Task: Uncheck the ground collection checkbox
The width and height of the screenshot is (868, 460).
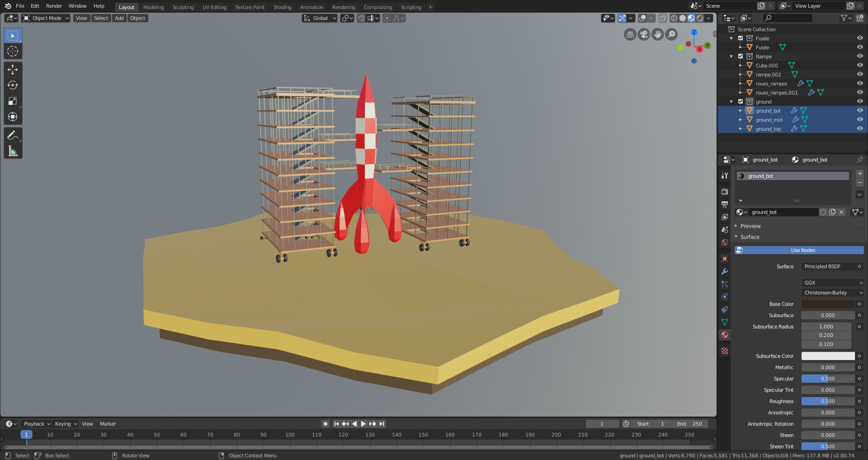Action: coord(741,102)
